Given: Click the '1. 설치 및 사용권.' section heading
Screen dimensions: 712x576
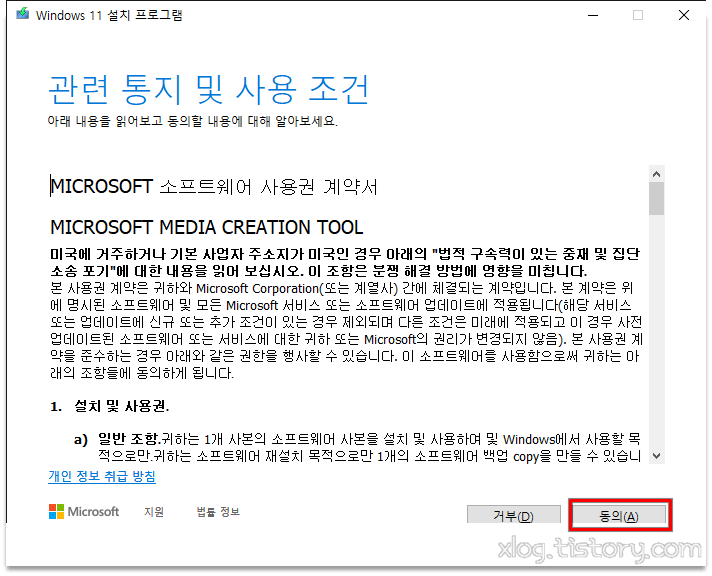Looking at the screenshot, I should coord(109,406).
